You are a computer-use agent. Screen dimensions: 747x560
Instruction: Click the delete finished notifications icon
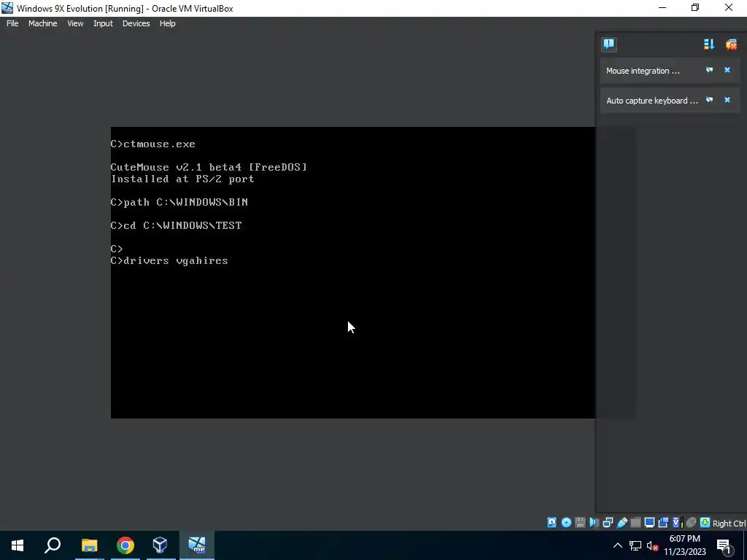click(x=731, y=44)
